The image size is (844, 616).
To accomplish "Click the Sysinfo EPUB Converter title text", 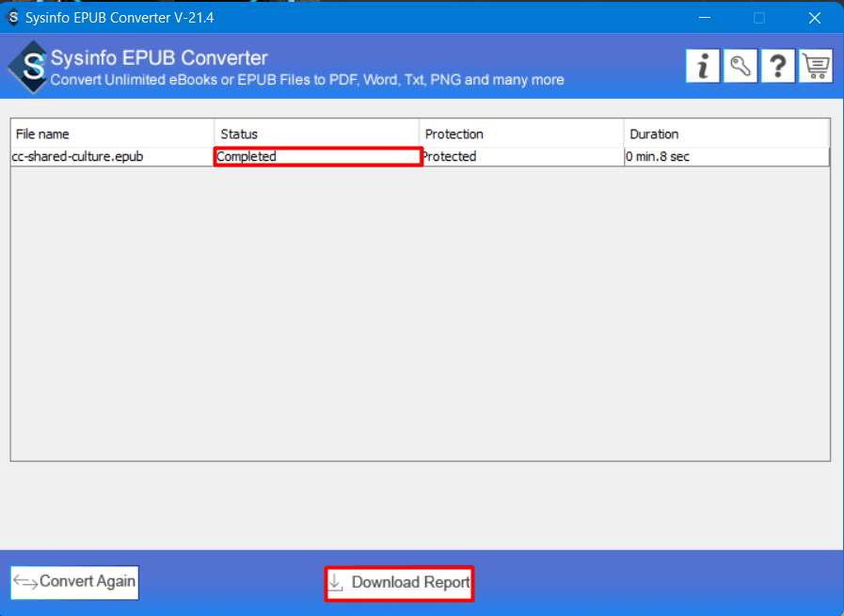I will click(163, 57).
